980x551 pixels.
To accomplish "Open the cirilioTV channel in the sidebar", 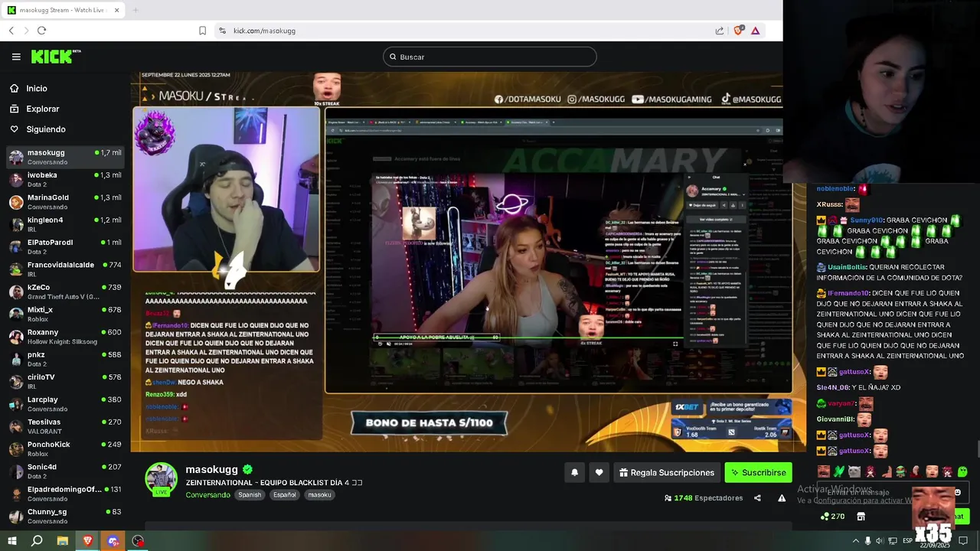I will point(65,381).
